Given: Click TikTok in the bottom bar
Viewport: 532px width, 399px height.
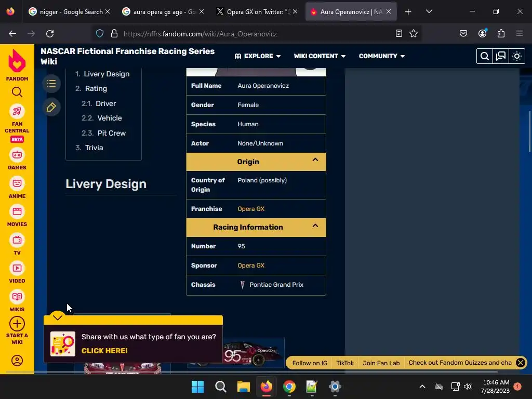Looking at the screenshot, I should point(345,363).
